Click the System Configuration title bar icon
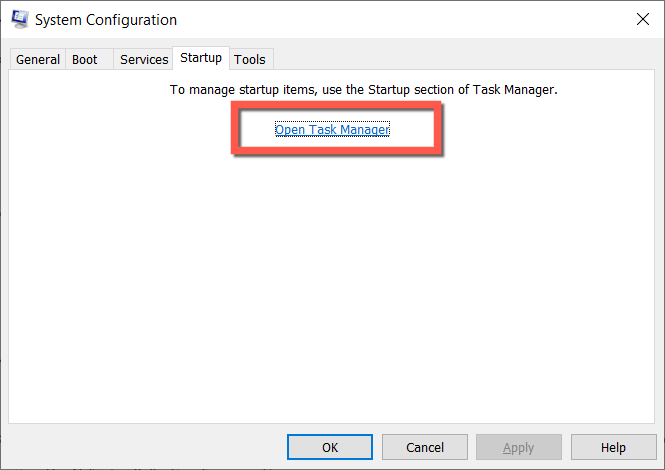This screenshot has width=665, height=470. pos(19,19)
